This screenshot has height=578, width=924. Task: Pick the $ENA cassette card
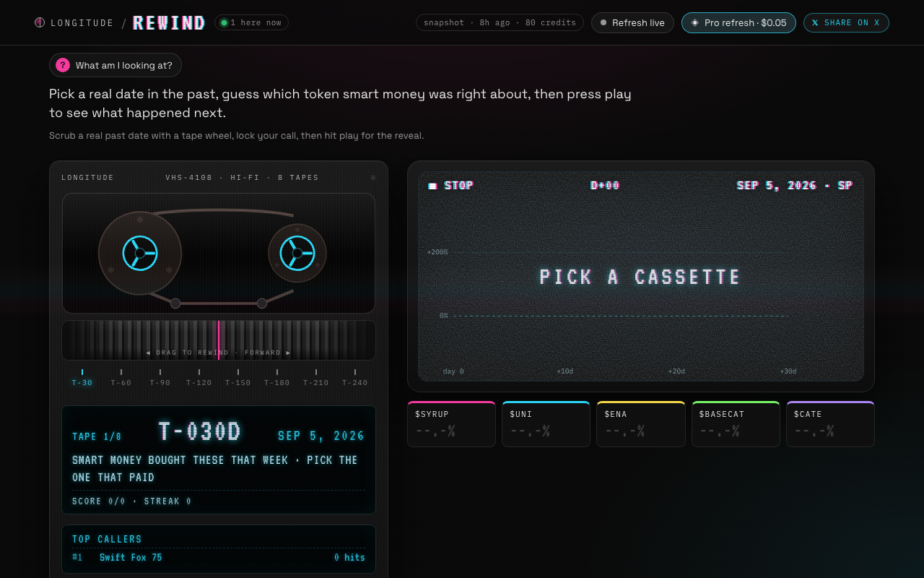[x=641, y=424]
